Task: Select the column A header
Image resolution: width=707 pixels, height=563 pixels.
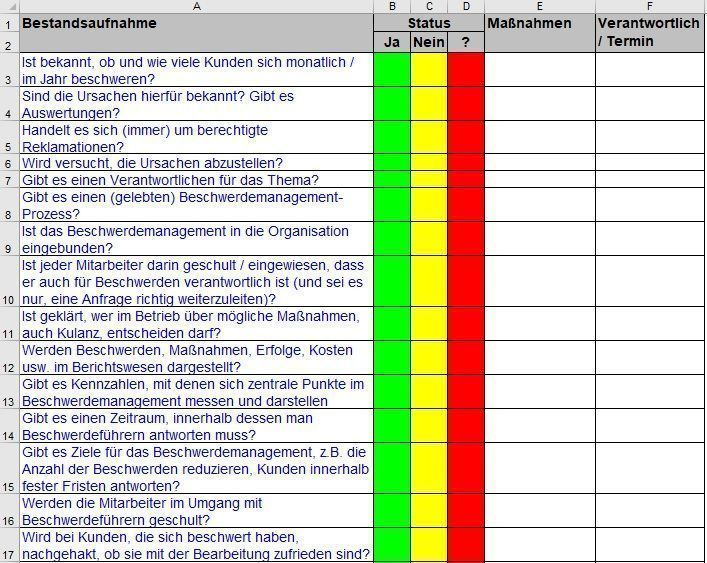Action: click(196, 6)
